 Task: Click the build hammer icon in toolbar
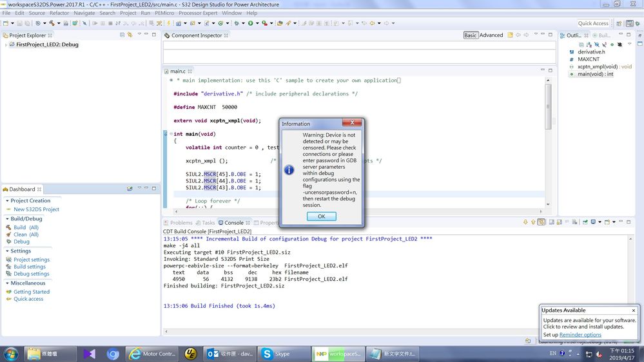[x=52, y=23]
